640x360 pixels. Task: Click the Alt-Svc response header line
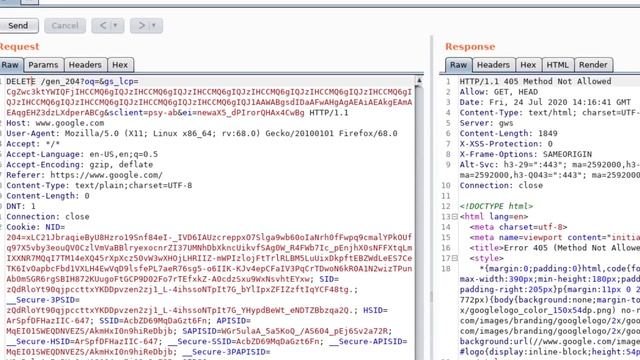point(550,165)
